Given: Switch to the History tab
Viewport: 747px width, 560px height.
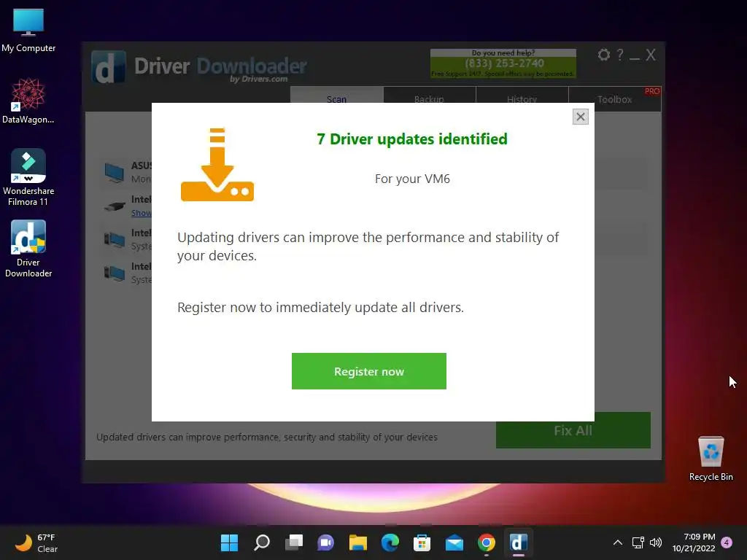Looking at the screenshot, I should click(522, 98).
